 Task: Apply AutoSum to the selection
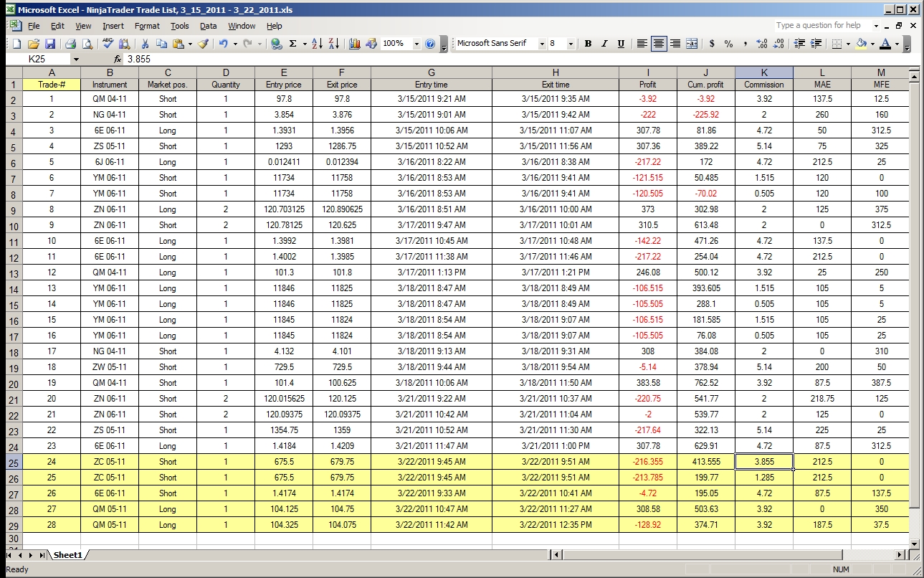(292, 44)
